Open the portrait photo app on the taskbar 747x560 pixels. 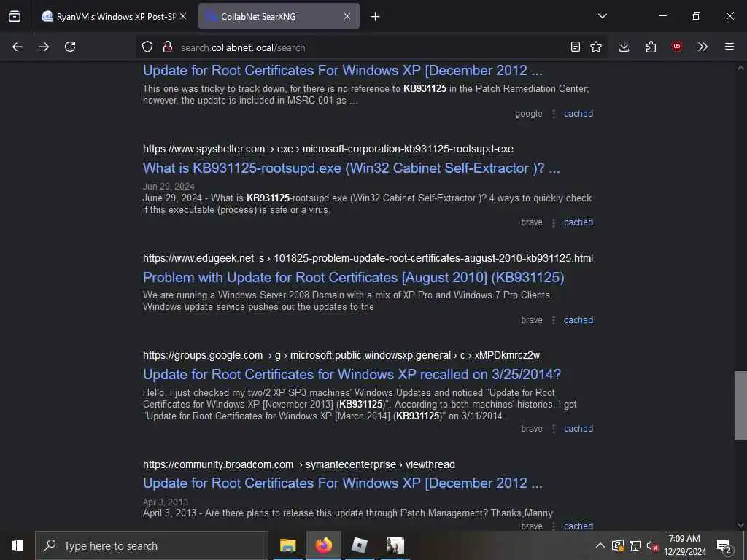click(x=395, y=545)
